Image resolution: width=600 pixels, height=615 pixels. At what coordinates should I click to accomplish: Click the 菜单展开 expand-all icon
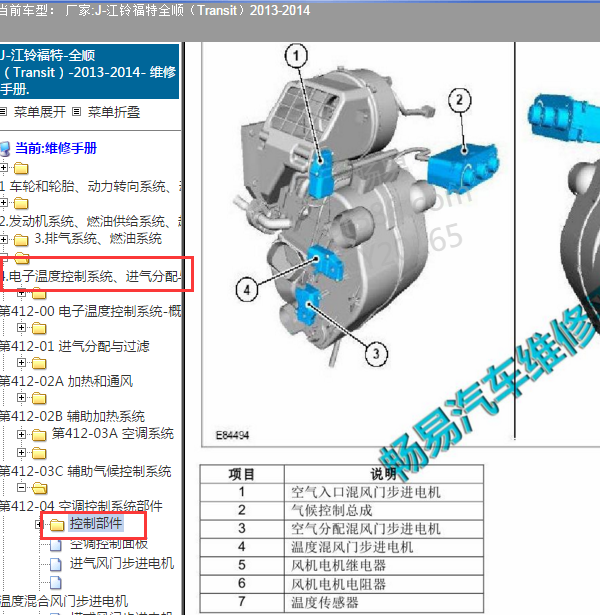(x=4, y=112)
